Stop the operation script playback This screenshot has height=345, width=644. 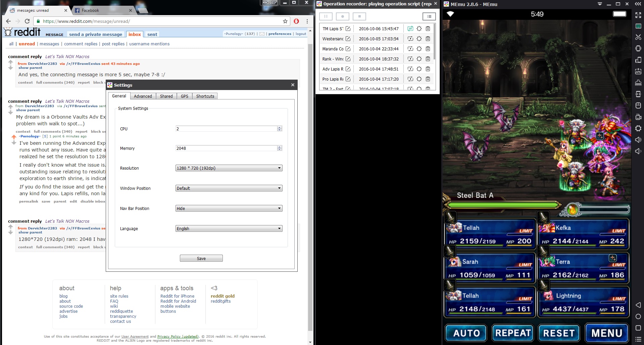[359, 16]
